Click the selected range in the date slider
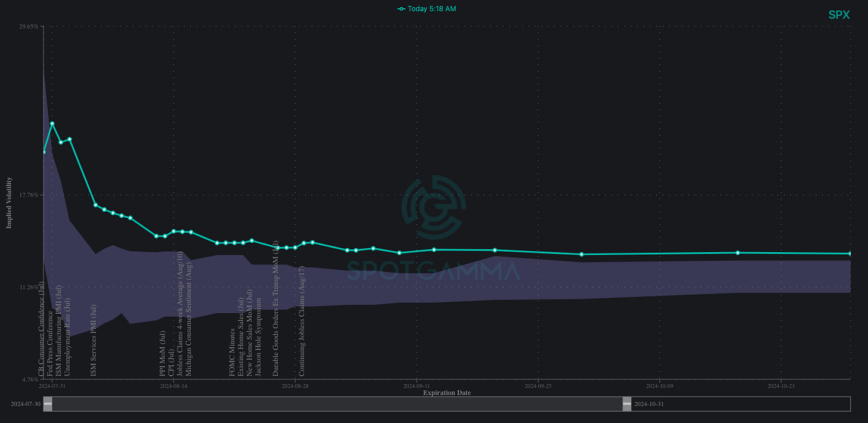This screenshot has height=423, width=868. point(337,404)
